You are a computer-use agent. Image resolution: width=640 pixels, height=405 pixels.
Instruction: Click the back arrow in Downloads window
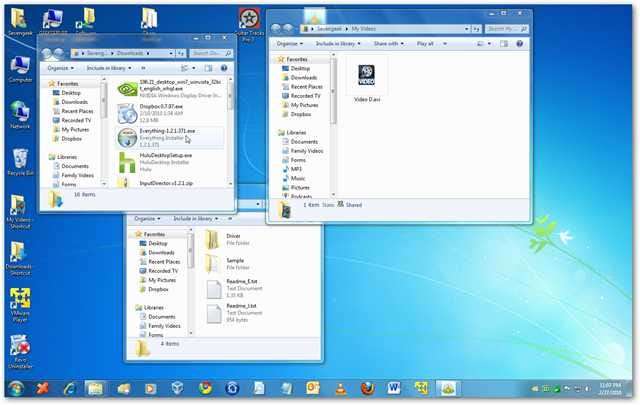coord(47,53)
